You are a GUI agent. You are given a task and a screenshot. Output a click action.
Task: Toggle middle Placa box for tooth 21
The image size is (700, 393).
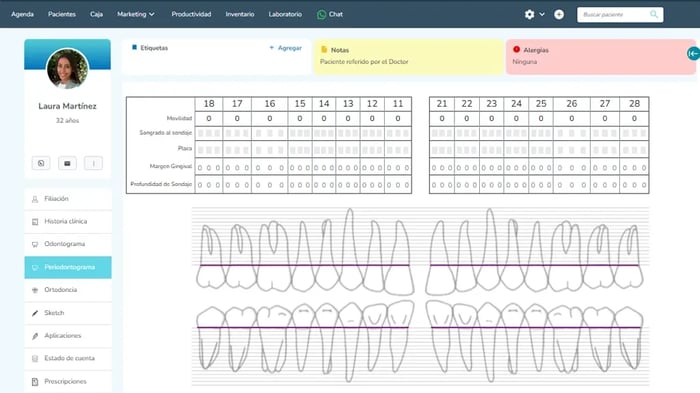tap(442, 150)
